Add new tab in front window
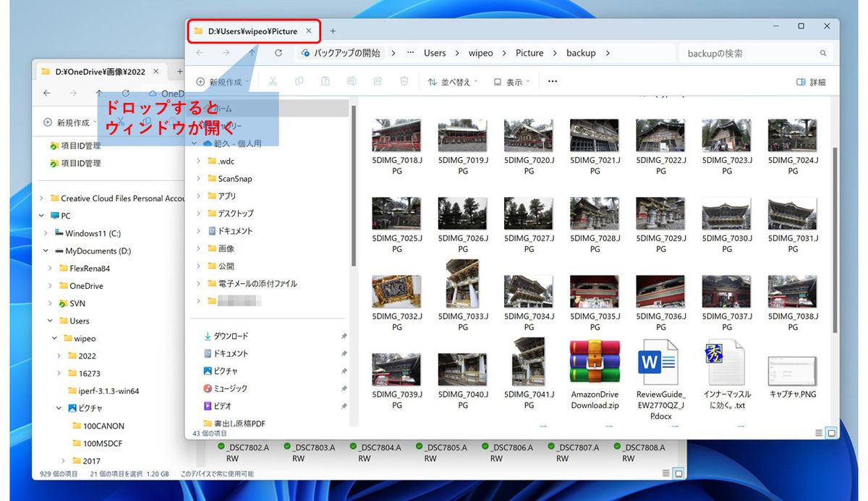 [x=333, y=31]
